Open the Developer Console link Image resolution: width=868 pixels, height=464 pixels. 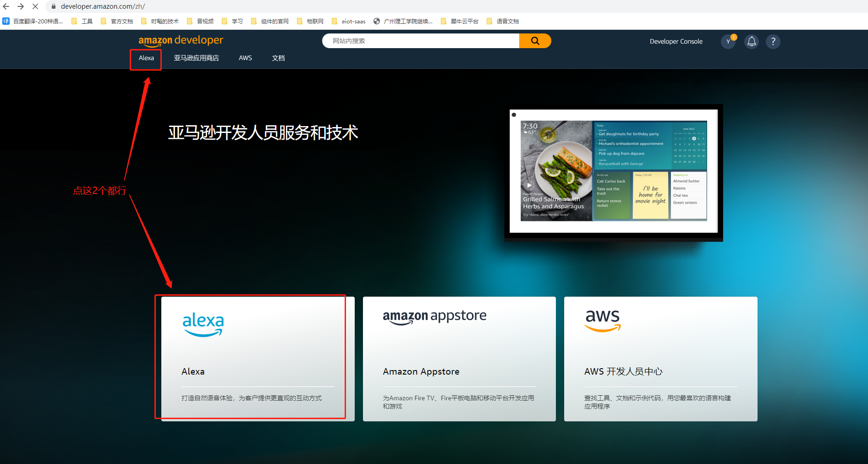point(676,41)
